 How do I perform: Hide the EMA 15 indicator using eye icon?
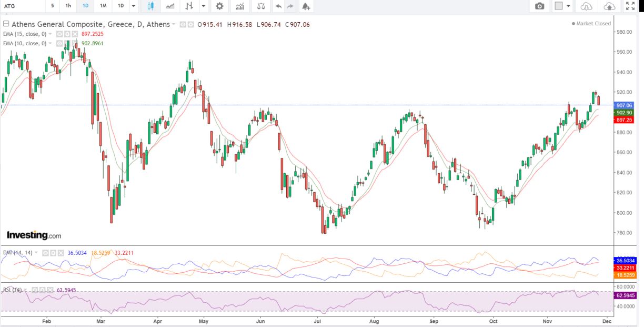tap(59, 34)
